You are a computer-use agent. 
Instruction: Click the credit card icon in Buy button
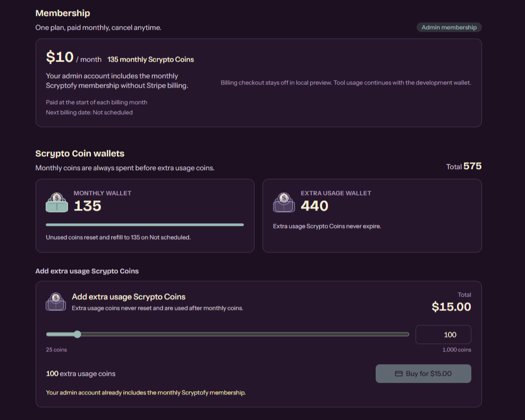pos(399,373)
